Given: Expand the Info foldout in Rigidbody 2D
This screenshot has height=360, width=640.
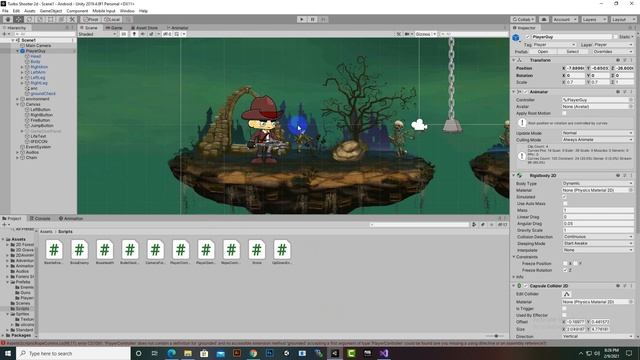Looking at the screenshot, I should coord(514,277).
